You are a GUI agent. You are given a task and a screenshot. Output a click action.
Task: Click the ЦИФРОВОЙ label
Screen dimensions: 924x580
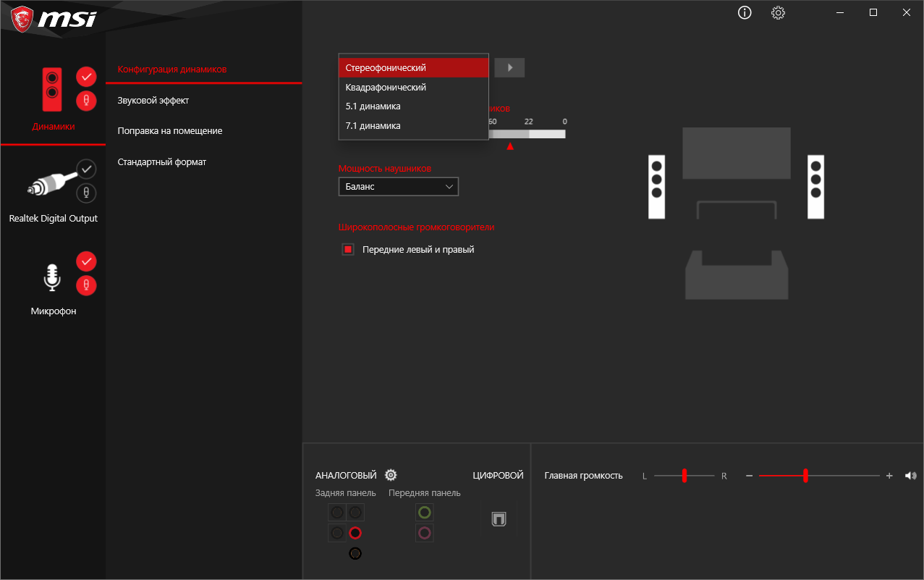point(498,476)
